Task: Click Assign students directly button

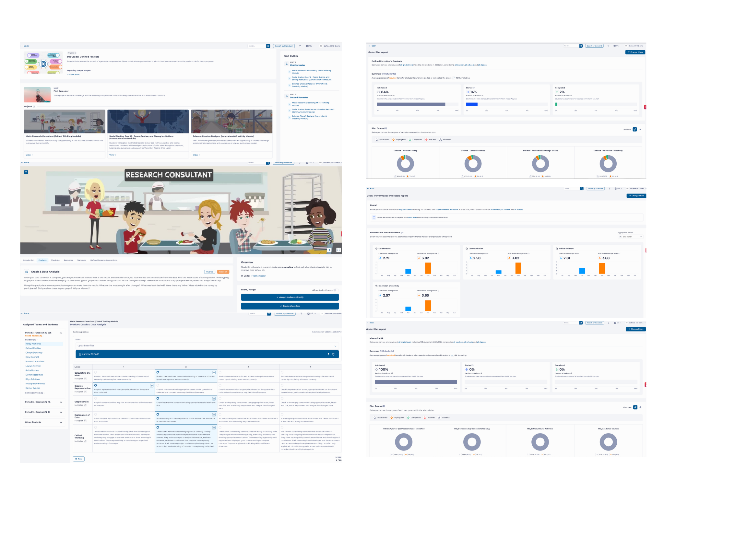Action: pyautogui.click(x=290, y=297)
